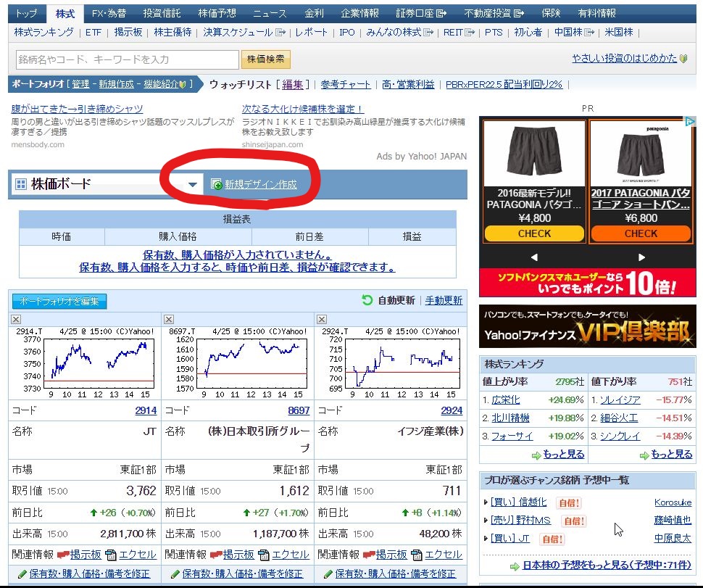
Task: Click 保有数・購入価格・備考を修正 for 日本取引所グループ
Action: [x=243, y=573]
